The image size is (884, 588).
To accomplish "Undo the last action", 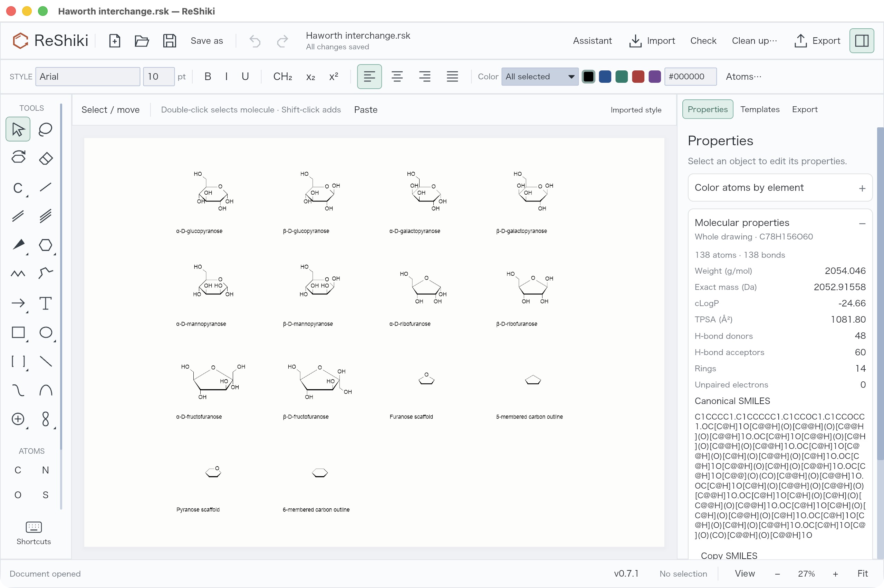I will 255,40.
